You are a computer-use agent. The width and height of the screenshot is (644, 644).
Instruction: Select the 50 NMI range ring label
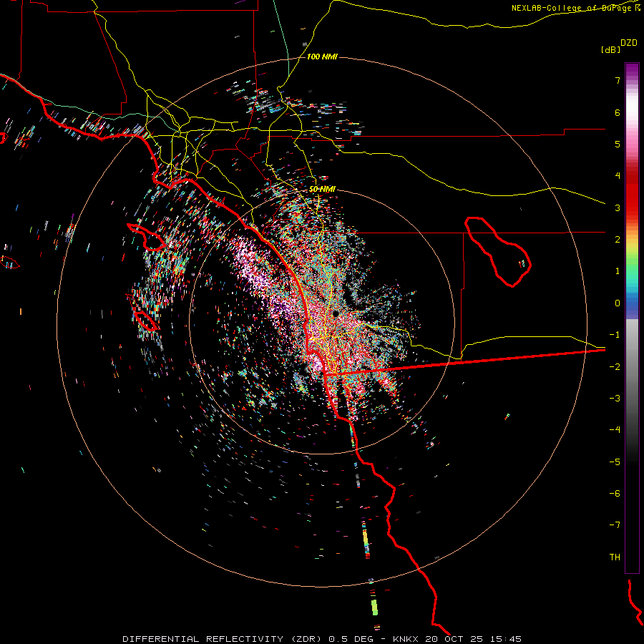tap(322, 190)
